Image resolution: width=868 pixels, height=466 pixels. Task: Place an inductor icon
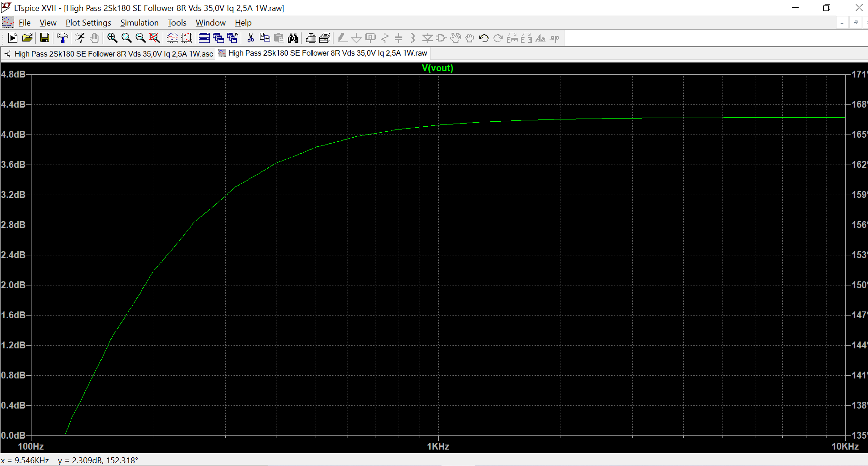click(x=413, y=38)
